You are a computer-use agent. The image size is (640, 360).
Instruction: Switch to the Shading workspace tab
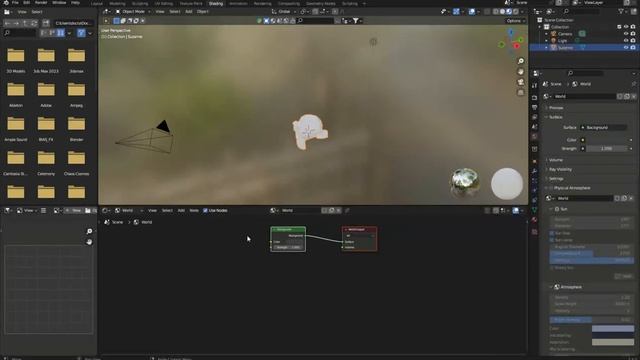click(216, 3)
